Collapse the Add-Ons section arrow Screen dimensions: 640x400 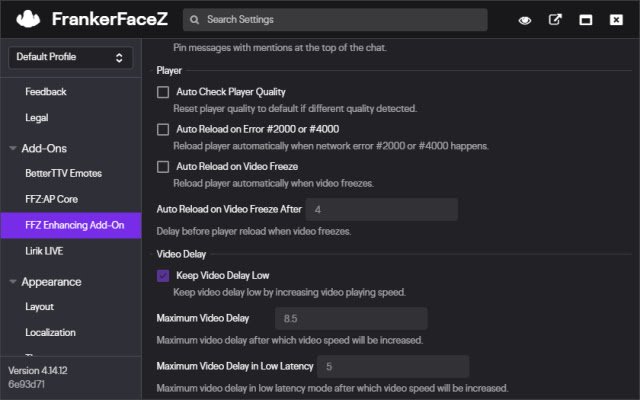tap(11, 148)
